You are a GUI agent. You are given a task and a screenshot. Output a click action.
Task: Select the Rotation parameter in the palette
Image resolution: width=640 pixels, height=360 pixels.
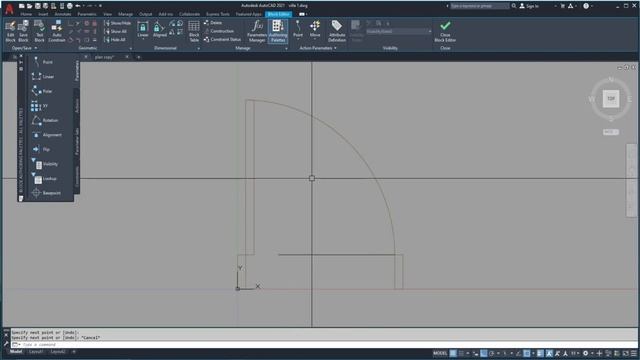pyautogui.click(x=45, y=120)
